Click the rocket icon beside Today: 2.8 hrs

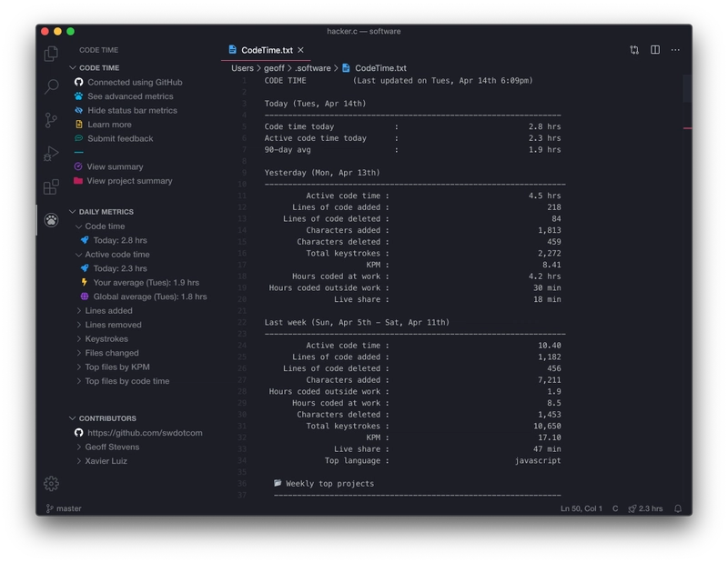(85, 240)
